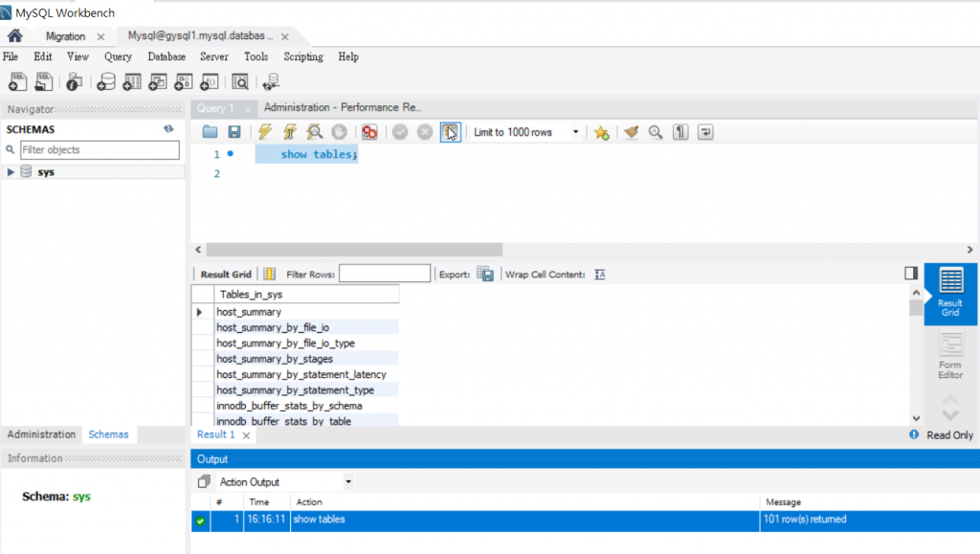
Task: Expand the sys schema node
Action: pyautogui.click(x=11, y=172)
